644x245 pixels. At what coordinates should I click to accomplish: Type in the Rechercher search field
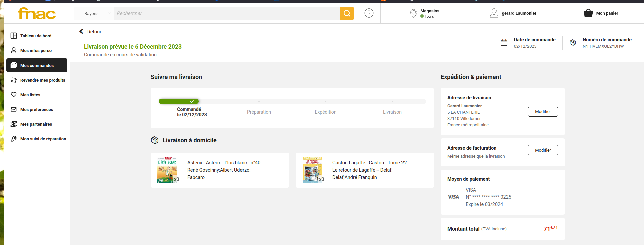point(226,14)
